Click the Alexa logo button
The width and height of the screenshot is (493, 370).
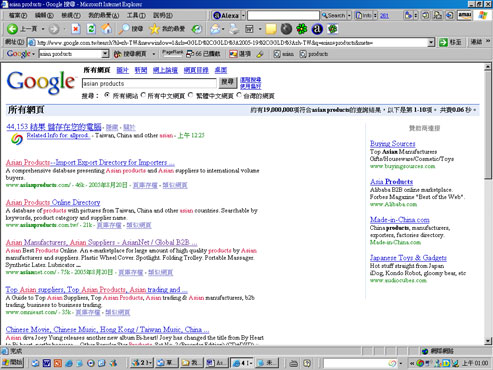[226, 15]
